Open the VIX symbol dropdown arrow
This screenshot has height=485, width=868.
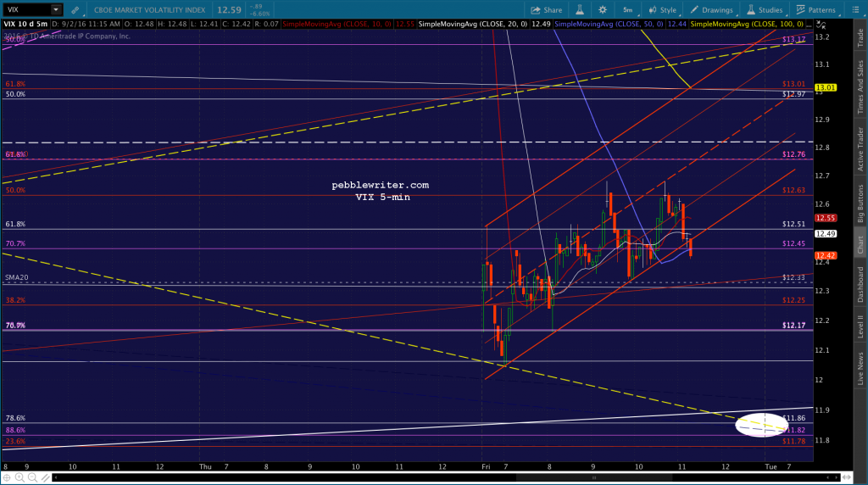coord(56,9)
